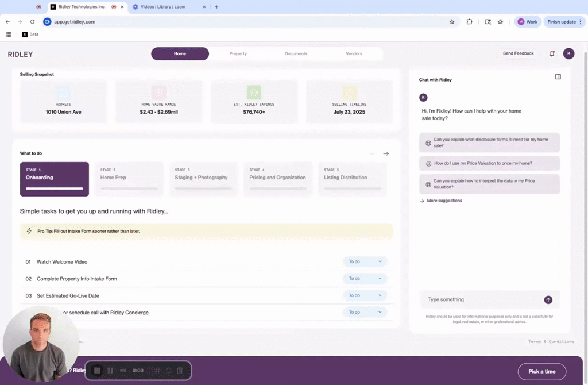588x385 pixels.
Task: Switch to the Documents tab
Action: 296,53
